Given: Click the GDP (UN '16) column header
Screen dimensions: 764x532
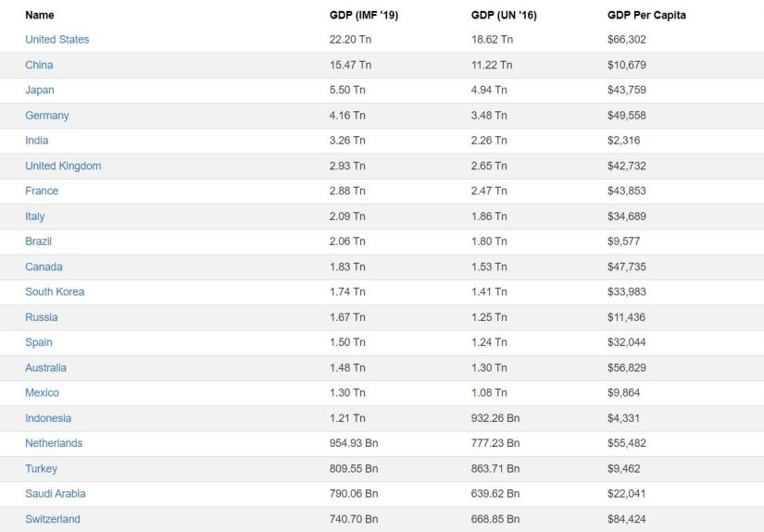Looking at the screenshot, I should pyautogui.click(x=505, y=15).
